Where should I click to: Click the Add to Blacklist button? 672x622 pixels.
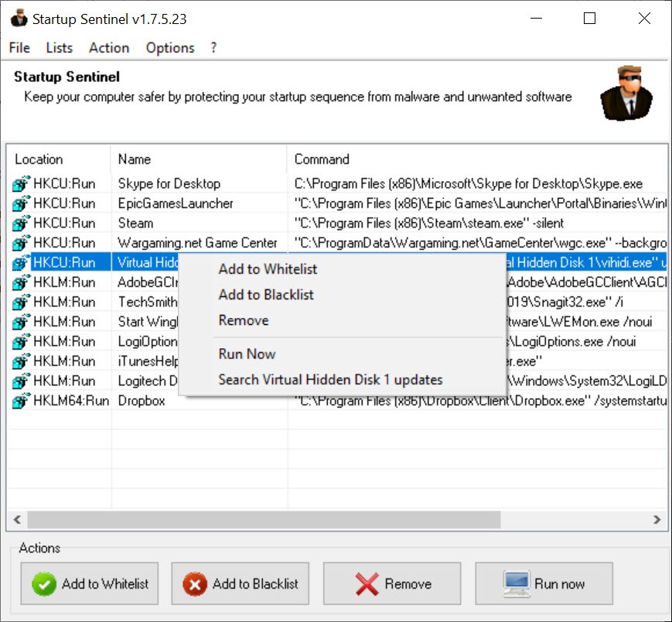click(240, 583)
